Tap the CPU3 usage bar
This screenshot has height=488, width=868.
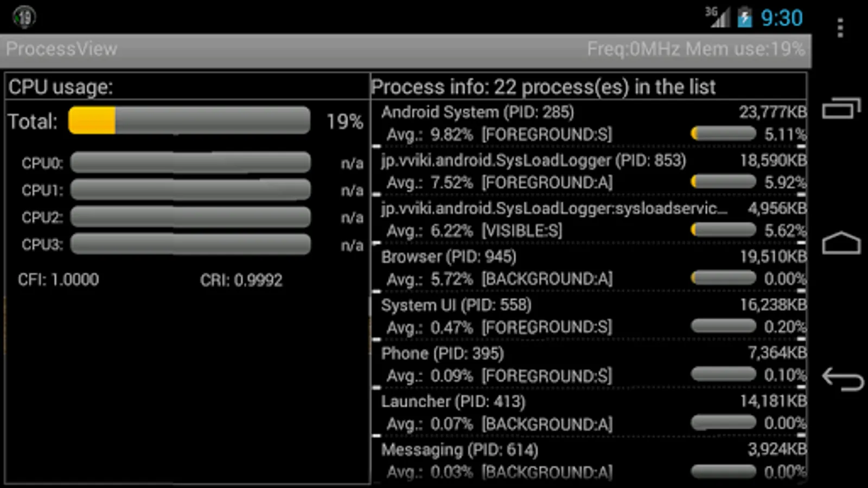pos(190,243)
